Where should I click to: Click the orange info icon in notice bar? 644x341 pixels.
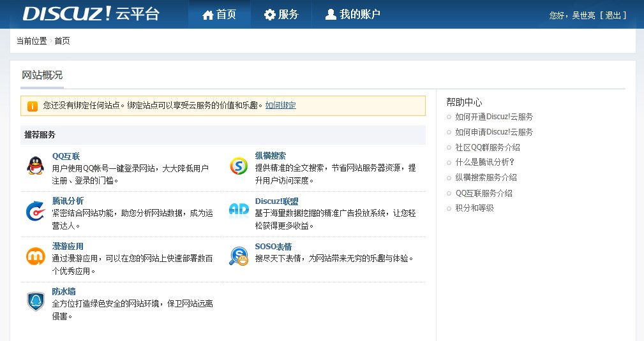point(32,106)
